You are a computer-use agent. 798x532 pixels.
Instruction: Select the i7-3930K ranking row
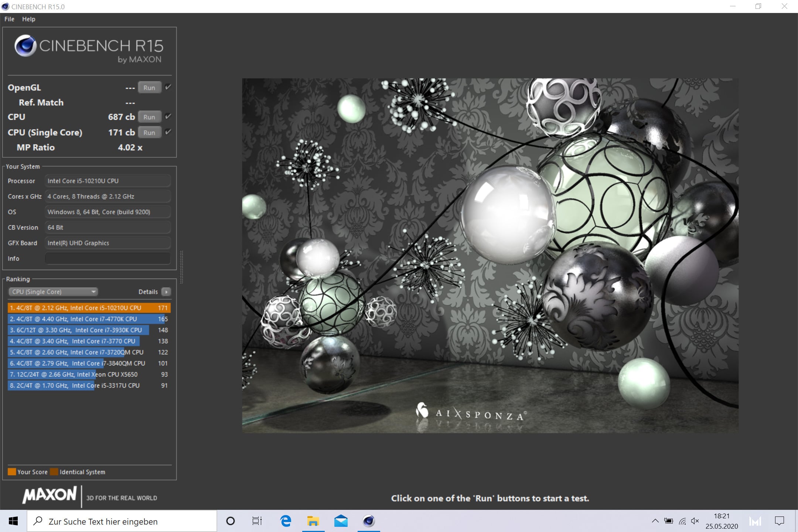click(89, 330)
